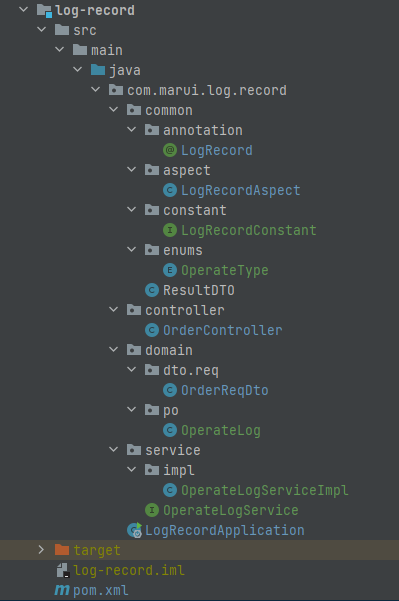This screenshot has width=399, height=601.
Task: Select the OperateLog class
Action: pos(221,430)
